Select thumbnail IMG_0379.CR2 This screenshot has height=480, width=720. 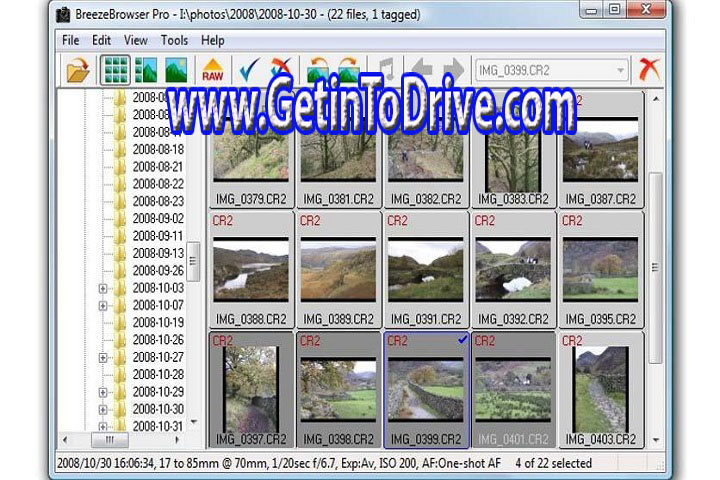251,152
